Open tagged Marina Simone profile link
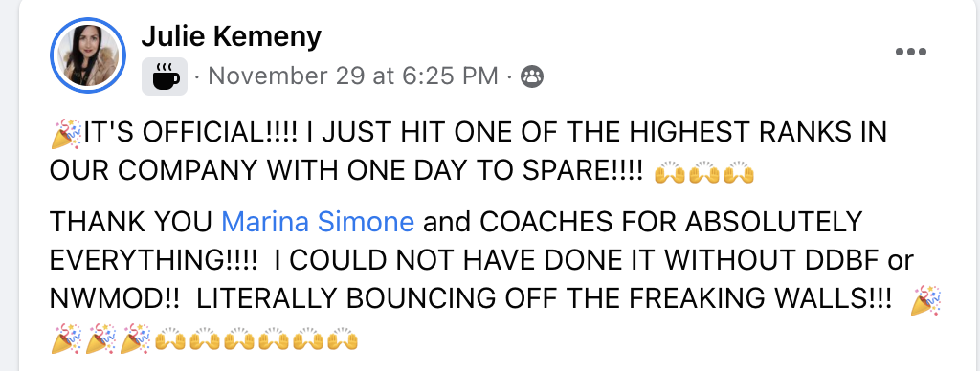The image size is (980, 371). [318, 222]
